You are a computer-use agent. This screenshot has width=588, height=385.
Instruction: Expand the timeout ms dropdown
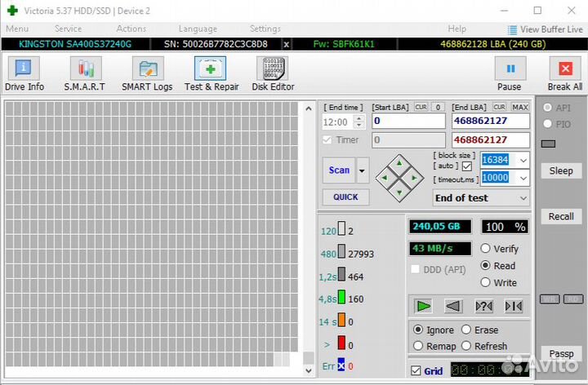click(x=523, y=178)
